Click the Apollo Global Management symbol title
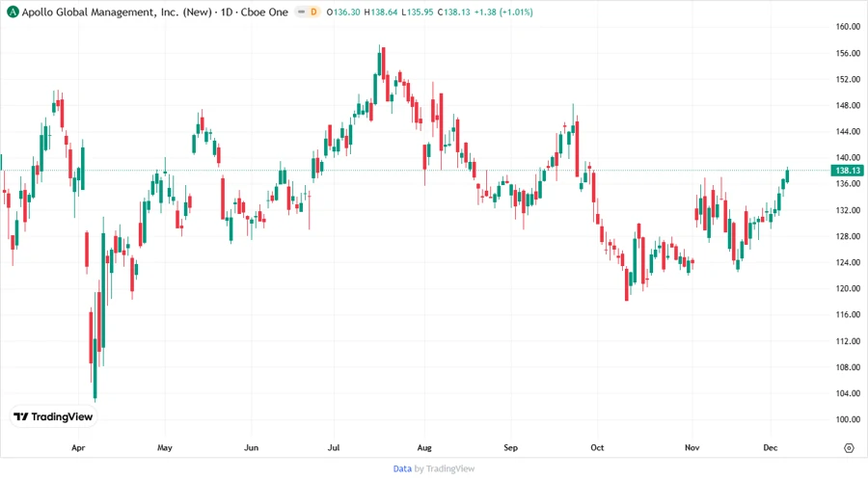This screenshot has width=868, height=480. [x=155, y=12]
